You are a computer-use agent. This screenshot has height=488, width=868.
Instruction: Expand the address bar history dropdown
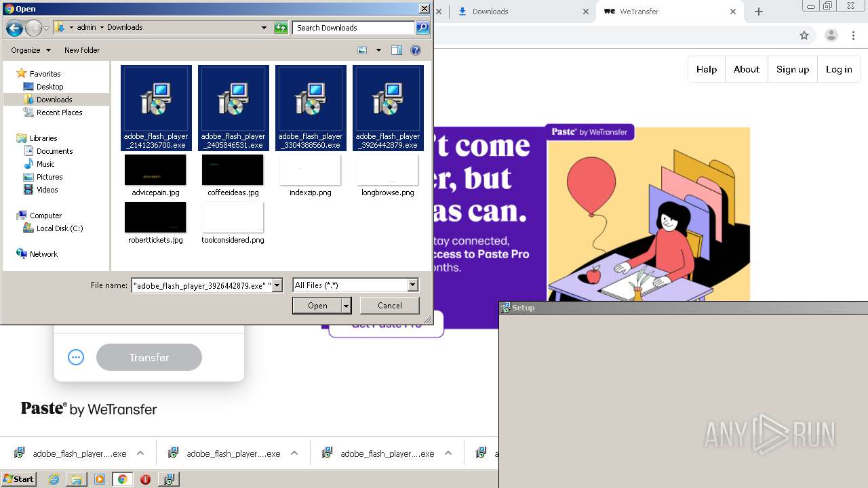click(264, 28)
